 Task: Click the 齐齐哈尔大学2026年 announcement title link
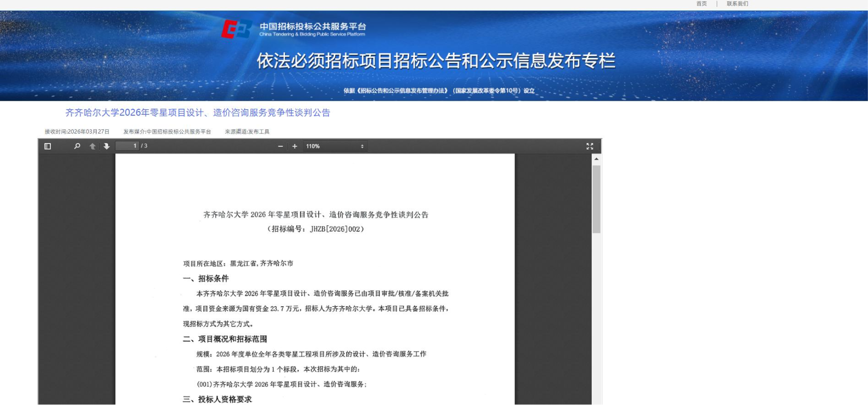[x=198, y=113]
